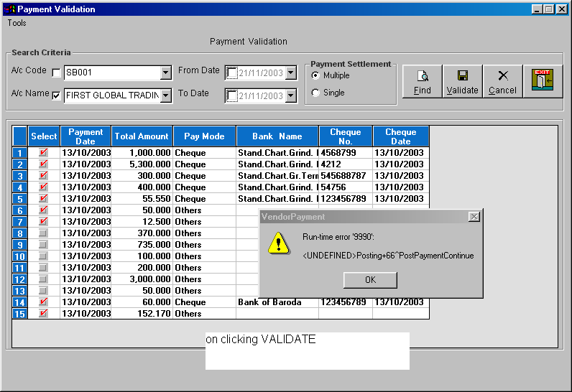Click cheque number 4568799
The height and width of the screenshot is (392, 572).
(346, 153)
